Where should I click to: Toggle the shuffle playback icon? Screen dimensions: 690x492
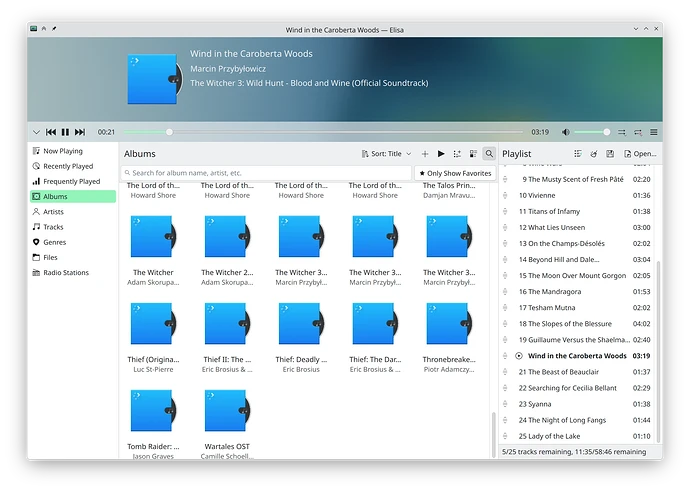622,132
